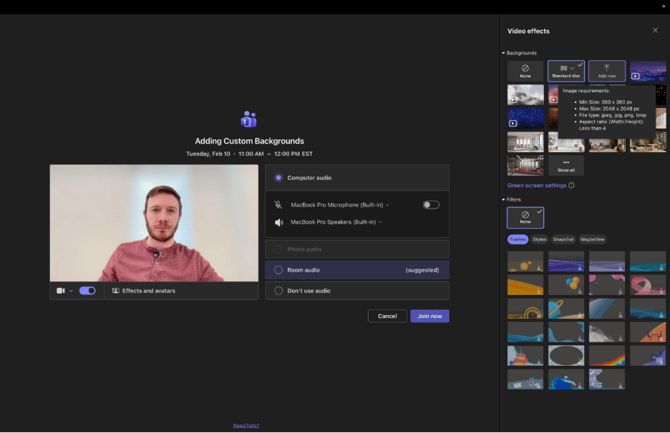Apply the rainbow frame filter
This screenshot has width=670, height=433.
pos(607,356)
